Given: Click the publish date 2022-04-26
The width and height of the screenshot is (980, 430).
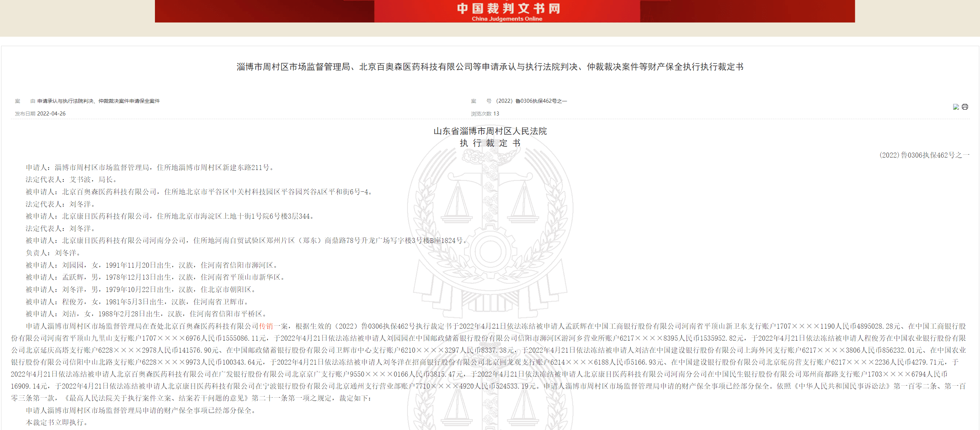Looking at the screenshot, I should tap(51, 114).
